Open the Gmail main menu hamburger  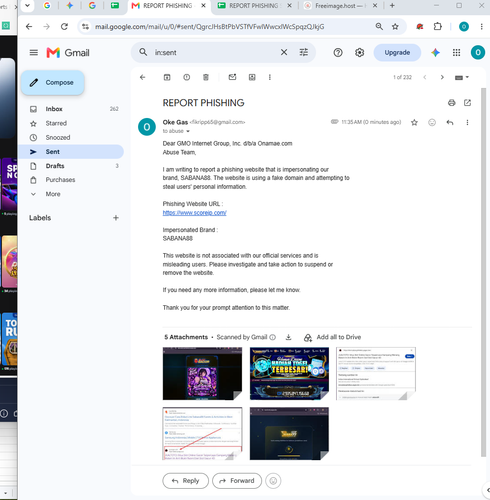click(34, 53)
